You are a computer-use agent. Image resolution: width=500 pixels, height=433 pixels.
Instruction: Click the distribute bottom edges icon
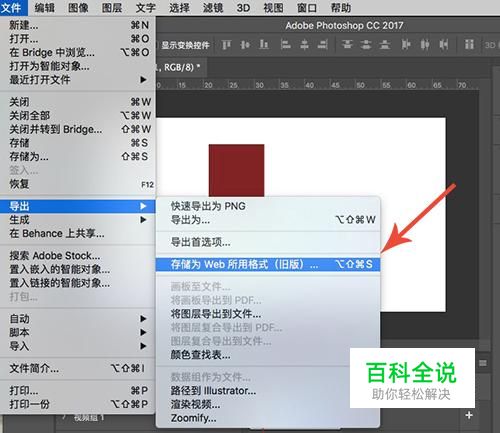pyautogui.click(x=384, y=44)
